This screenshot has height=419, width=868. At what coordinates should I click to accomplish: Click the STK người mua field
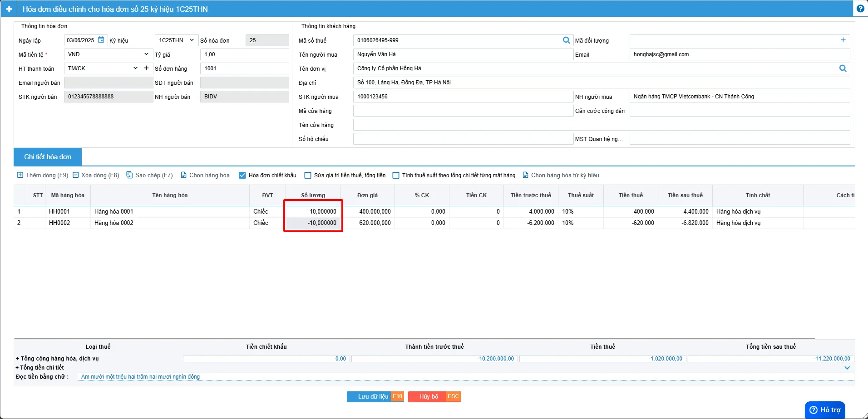tap(463, 97)
